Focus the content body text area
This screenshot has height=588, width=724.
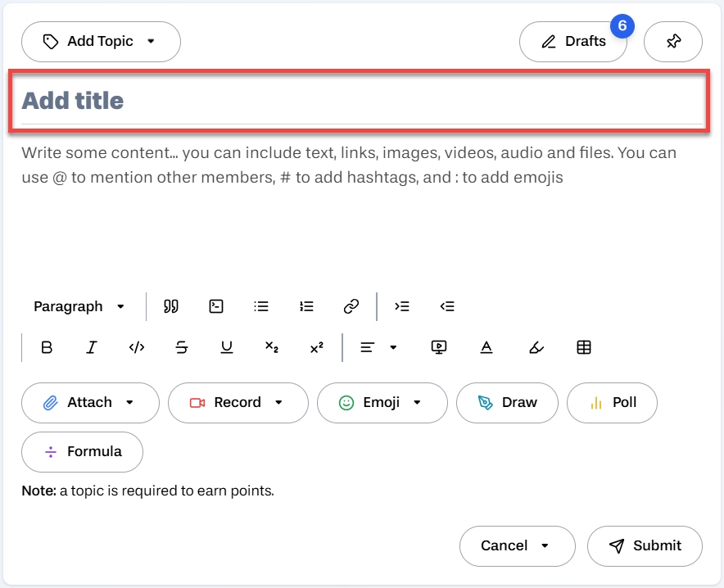[x=362, y=208]
